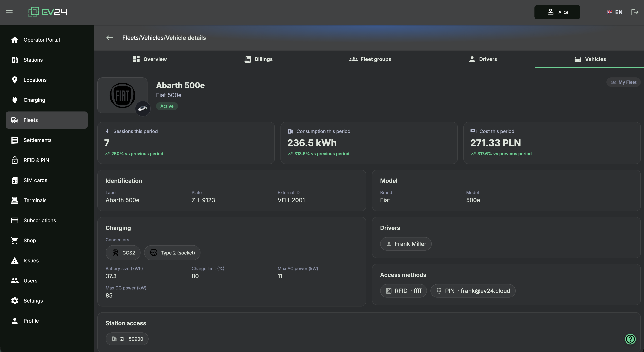The image size is (644, 352).
Task: Open the Alice user account button
Action: pos(557,12)
